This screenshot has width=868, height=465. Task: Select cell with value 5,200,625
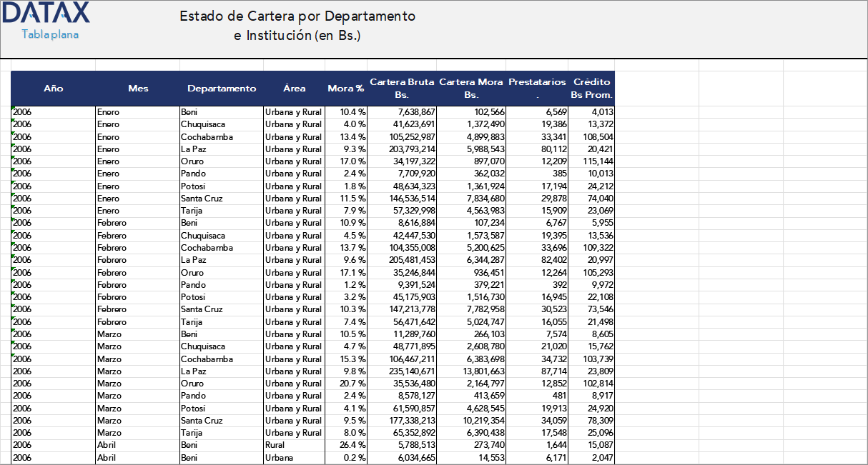[471, 248]
